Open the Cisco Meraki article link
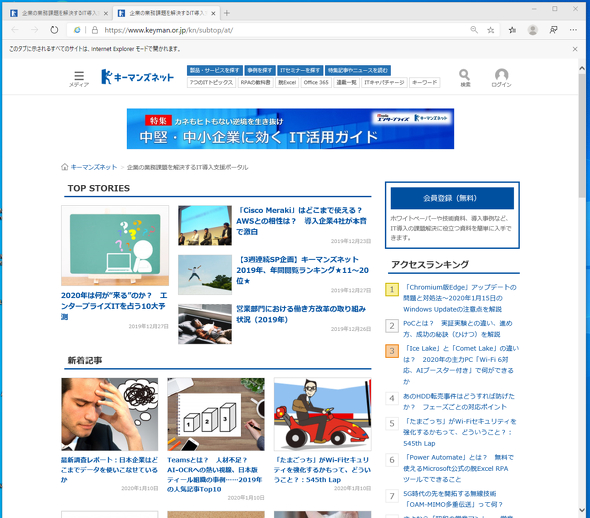 tap(301, 221)
